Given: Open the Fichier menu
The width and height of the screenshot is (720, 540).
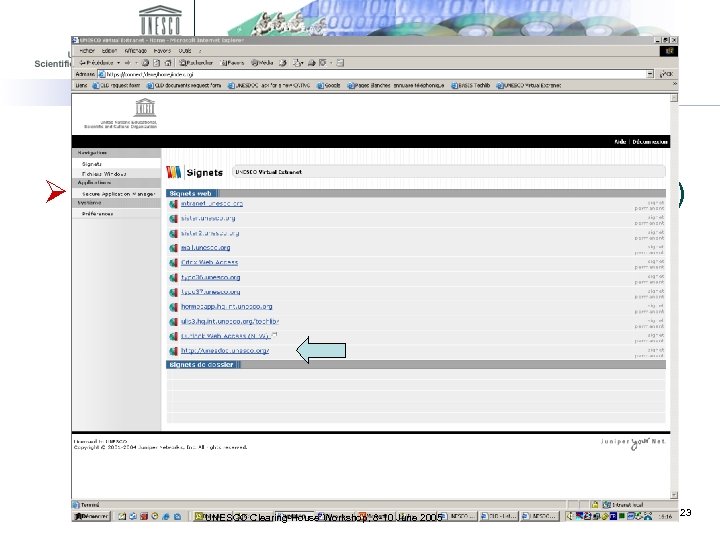Looking at the screenshot, I should pyautogui.click(x=87, y=51).
